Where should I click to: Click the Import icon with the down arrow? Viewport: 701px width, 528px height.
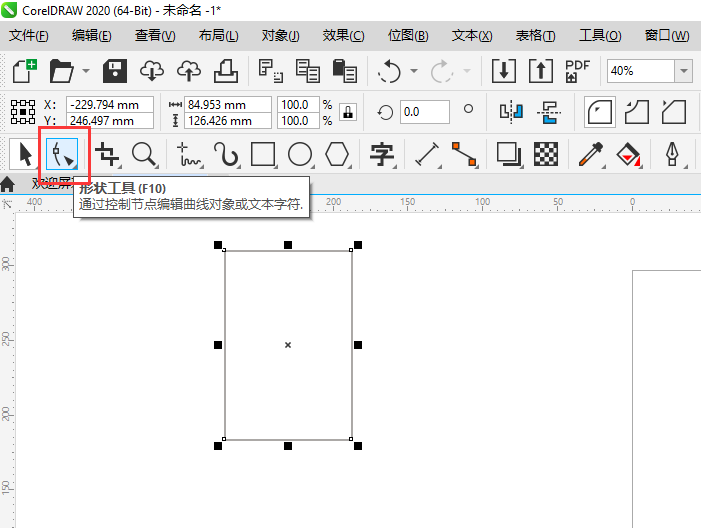pyautogui.click(x=504, y=71)
